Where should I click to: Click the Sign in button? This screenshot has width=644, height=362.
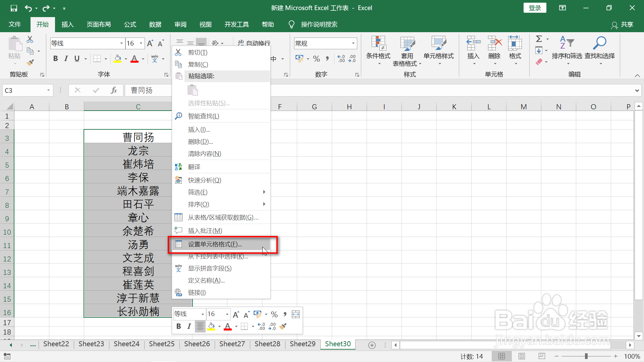pyautogui.click(x=535, y=8)
